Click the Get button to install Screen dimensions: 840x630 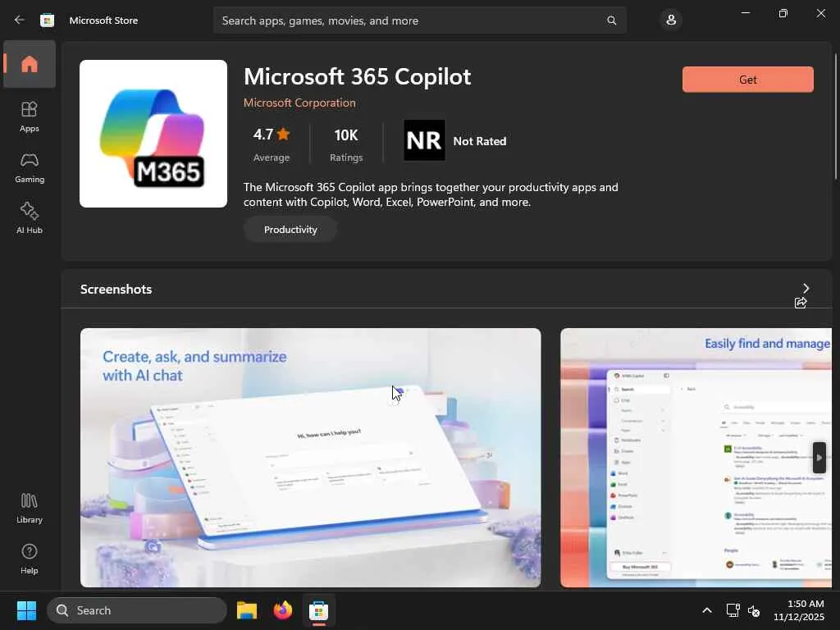coord(748,80)
